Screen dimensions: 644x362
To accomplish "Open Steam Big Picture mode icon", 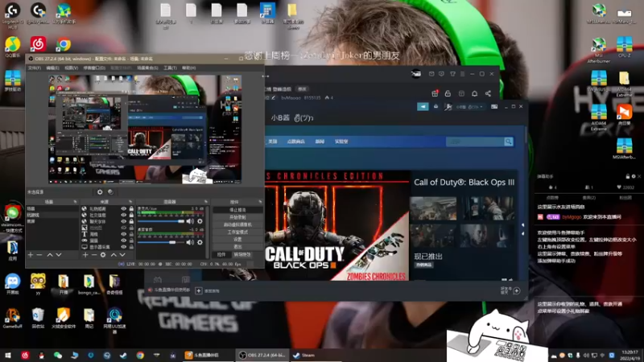I will (494, 107).
